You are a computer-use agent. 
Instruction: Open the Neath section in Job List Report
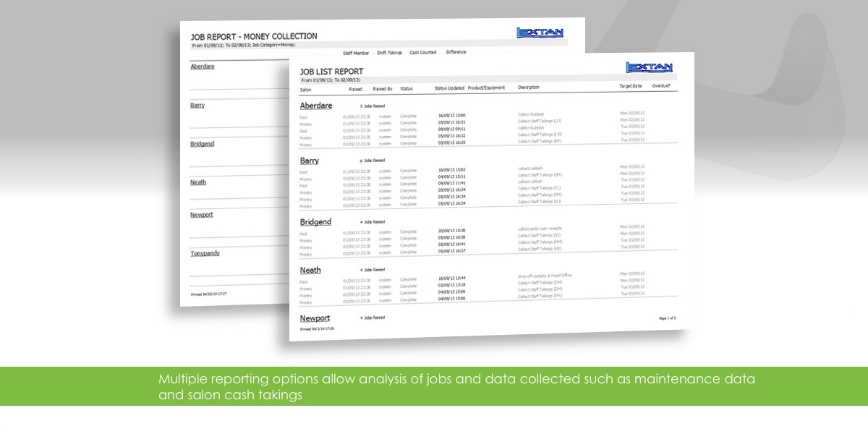310,271
